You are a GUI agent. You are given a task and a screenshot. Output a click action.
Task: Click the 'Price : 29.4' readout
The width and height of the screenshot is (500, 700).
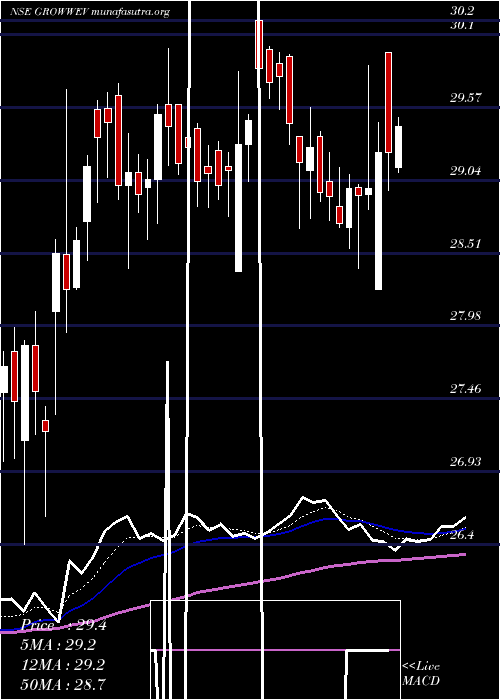(64, 625)
